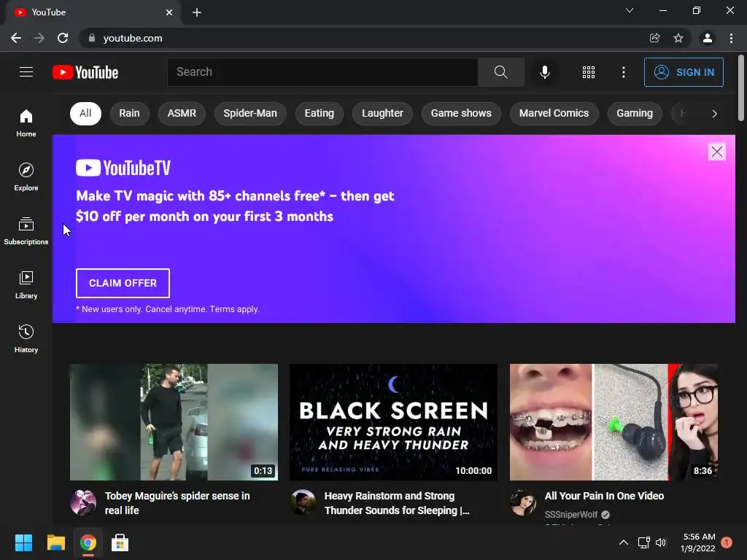Reload the page

tap(63, 38)
